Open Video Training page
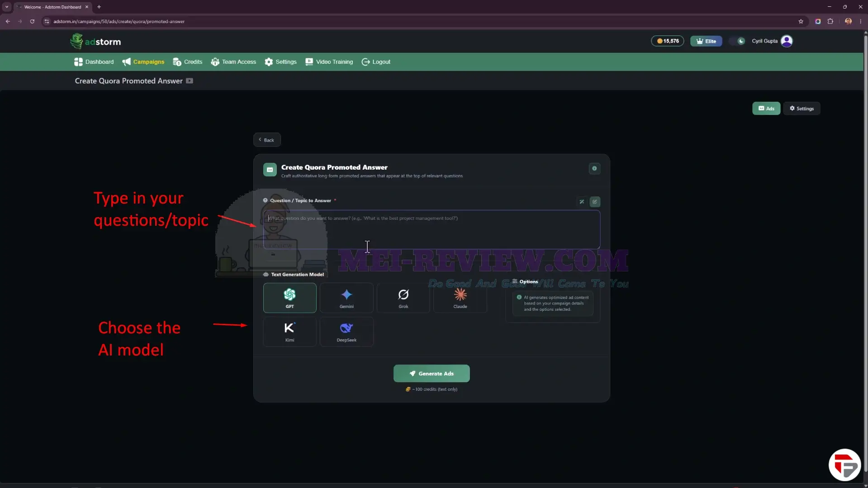The width and height of the screenshot is (868, 488). [329, 62]
